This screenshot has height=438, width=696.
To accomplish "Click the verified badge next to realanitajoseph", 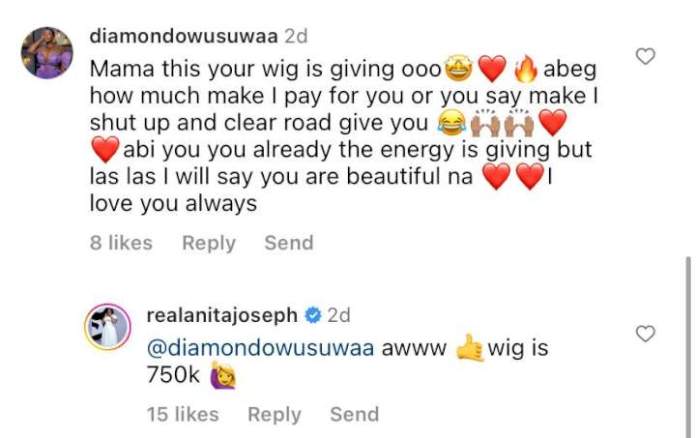I will coord(313,316).
